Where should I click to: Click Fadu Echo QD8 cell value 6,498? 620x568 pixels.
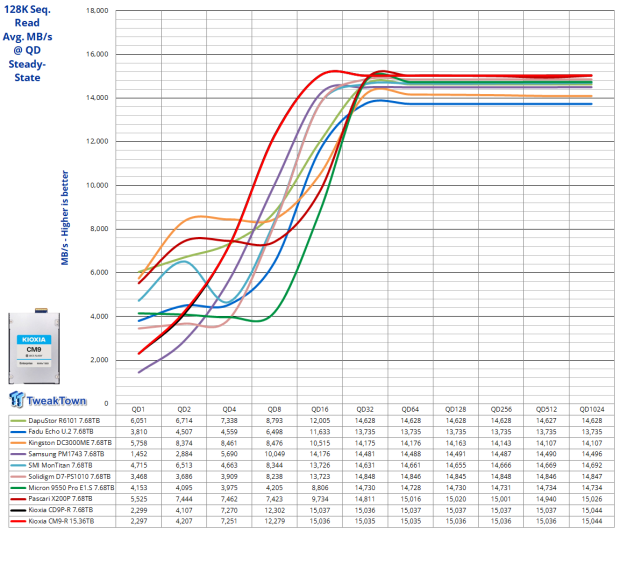click(274, 432)
